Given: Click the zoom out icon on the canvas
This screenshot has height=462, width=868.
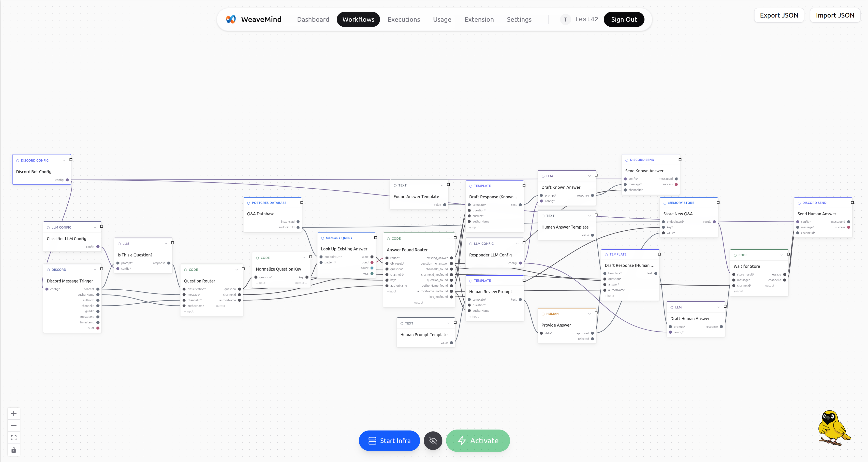Looking at the screenshot, I should pos(13,425).
